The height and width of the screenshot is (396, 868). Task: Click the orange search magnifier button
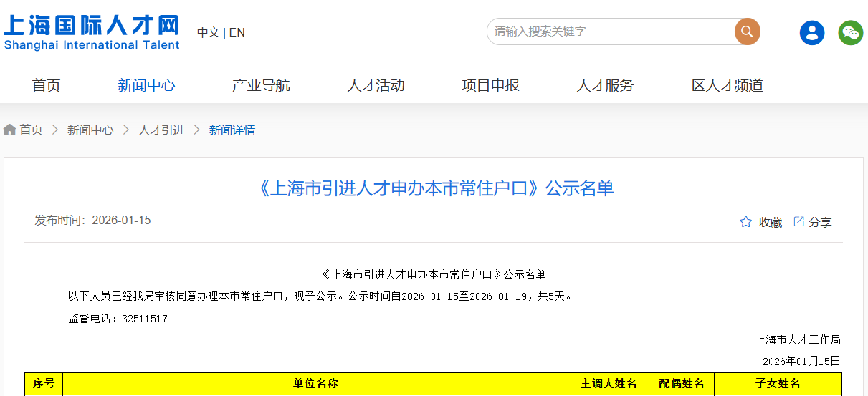747,32
